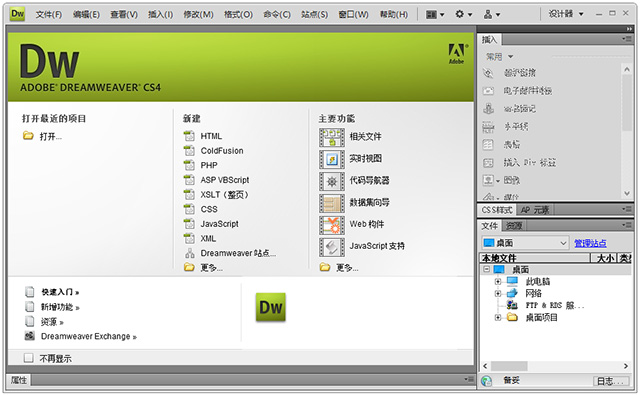Viewport: 640px width, 395px height.
Task: Click the 属性 panel tab
Action: coord(19,380)
